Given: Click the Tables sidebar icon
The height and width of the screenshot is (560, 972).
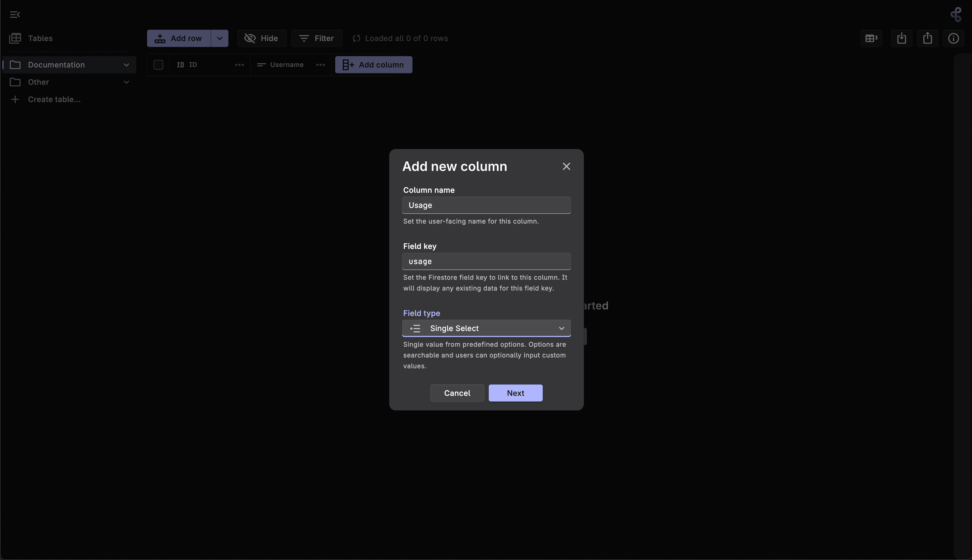Looking at the screenshot, I should [15, 38].
